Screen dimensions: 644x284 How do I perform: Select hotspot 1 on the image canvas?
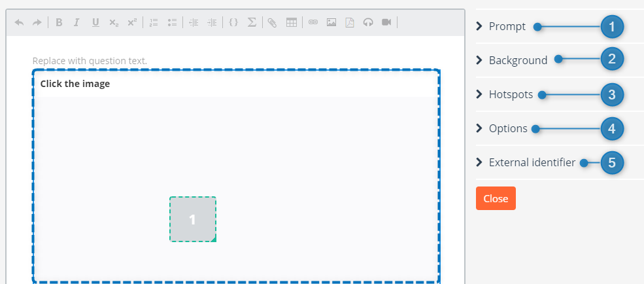(x=193, y=219)
